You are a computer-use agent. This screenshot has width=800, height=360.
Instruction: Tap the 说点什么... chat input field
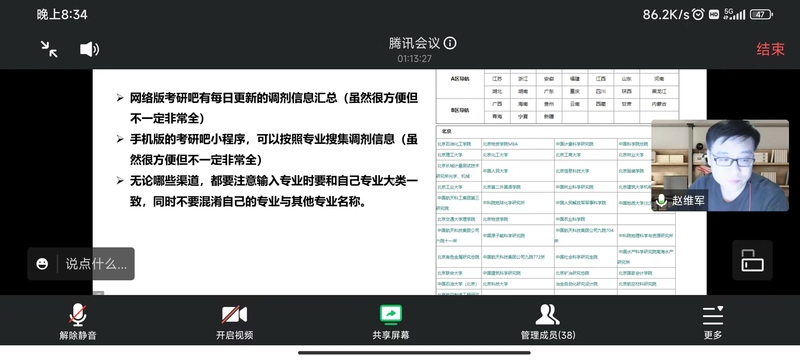(96, 264)
